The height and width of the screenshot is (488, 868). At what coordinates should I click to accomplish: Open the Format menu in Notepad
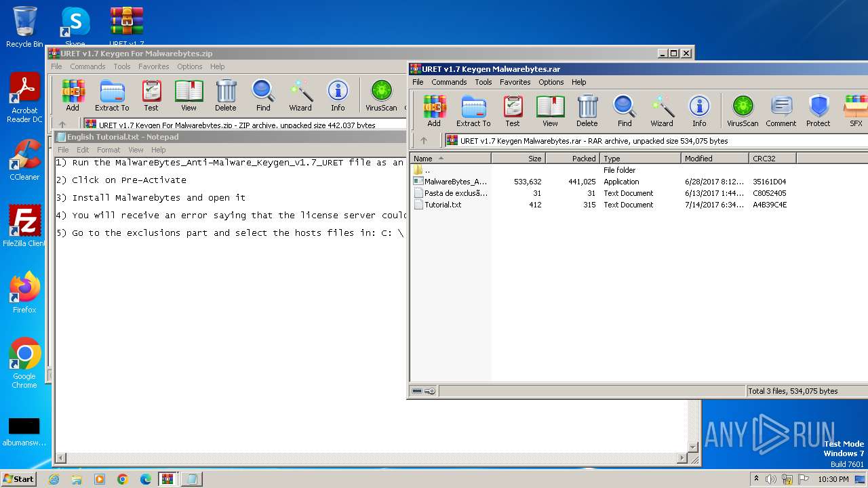(108, 150)
